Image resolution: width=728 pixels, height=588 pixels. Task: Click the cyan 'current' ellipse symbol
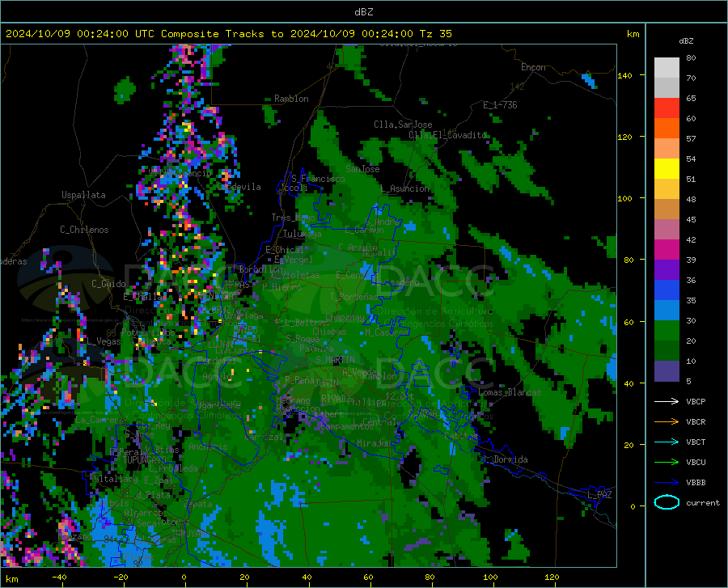tap(667, 502)
